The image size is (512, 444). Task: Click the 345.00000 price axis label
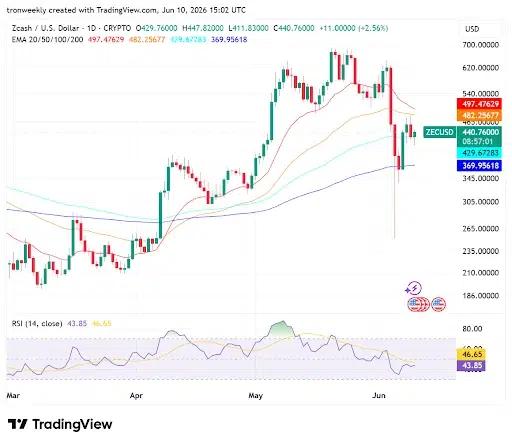[481, 178]
